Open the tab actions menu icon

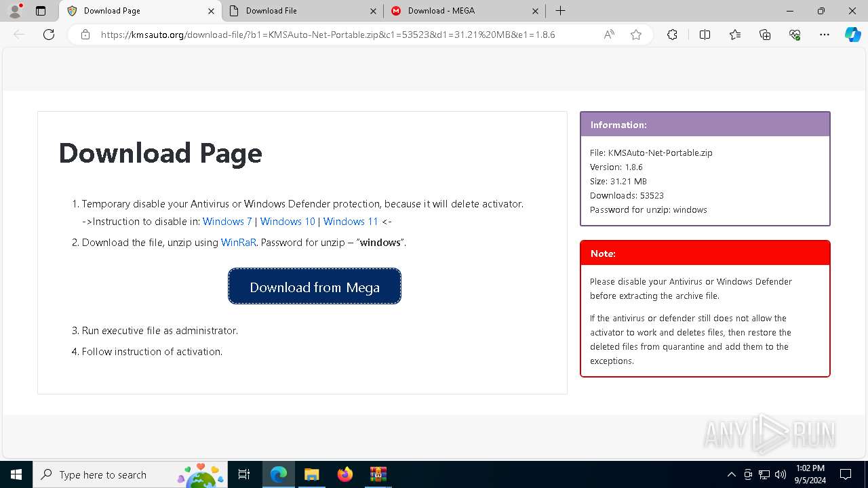41,11
